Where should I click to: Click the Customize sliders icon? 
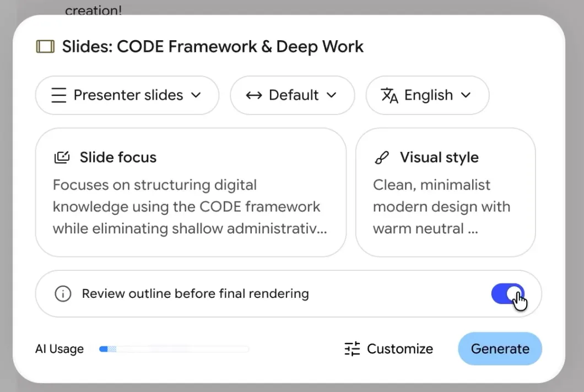click(x=352, y=349)
